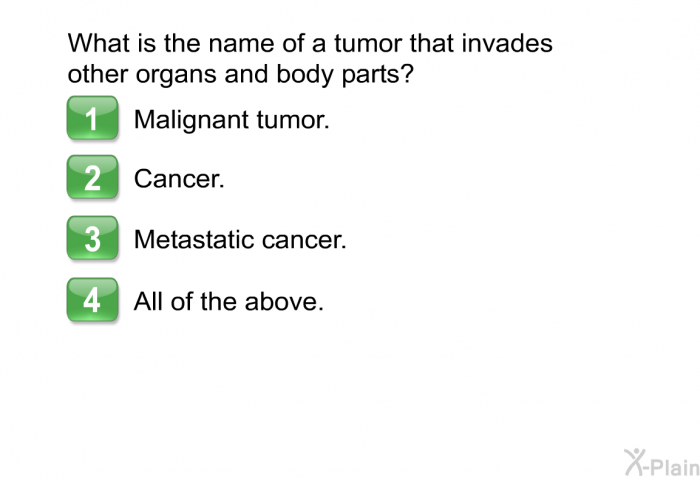Choose the 'All of the above.' answer text
The width and height of the screenshot is (700, 480).
click(229, 301)
